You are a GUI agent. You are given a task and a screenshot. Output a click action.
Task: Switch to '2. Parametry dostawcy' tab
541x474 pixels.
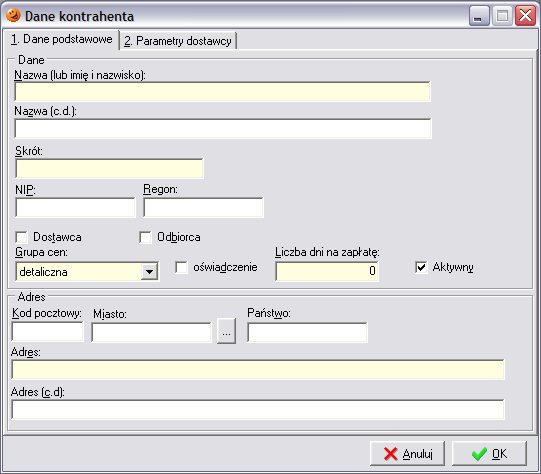(x=178, y=41)
